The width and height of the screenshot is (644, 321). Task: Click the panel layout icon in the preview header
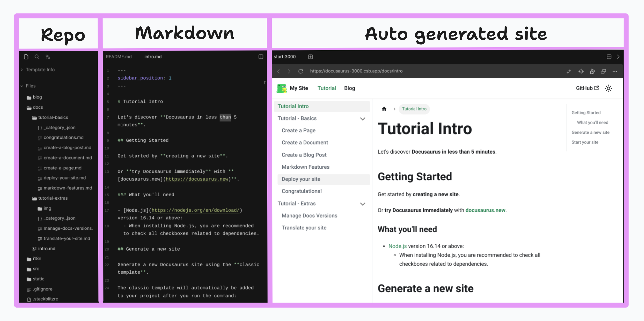click(609, 57)
